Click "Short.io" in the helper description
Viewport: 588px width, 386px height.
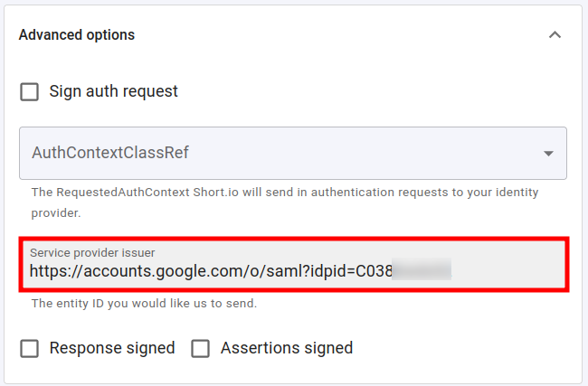point(214,192)
